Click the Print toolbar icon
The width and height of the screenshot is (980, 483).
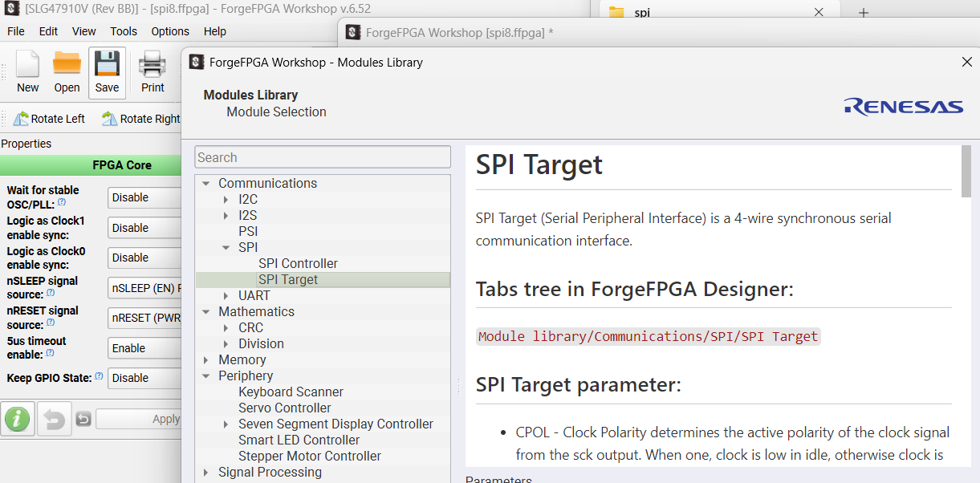click(x=152, y=71)
